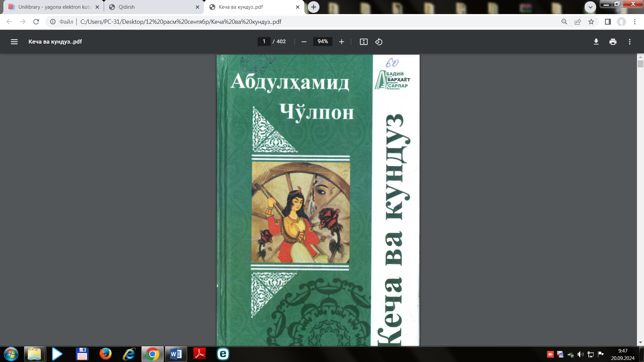Click the volume speaker tray icon
The width and height of the screenshot is (644, 362).
point(581,354)
